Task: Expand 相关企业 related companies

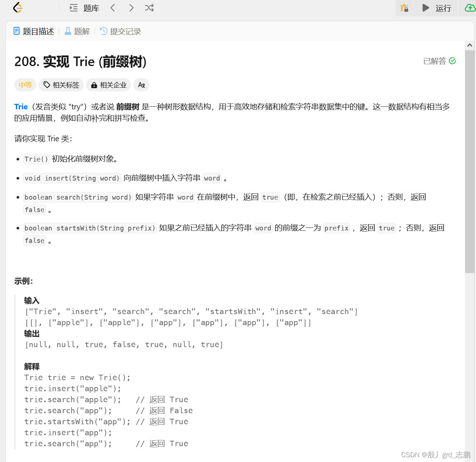Action: pyautogui.click(x=109, y=85)
